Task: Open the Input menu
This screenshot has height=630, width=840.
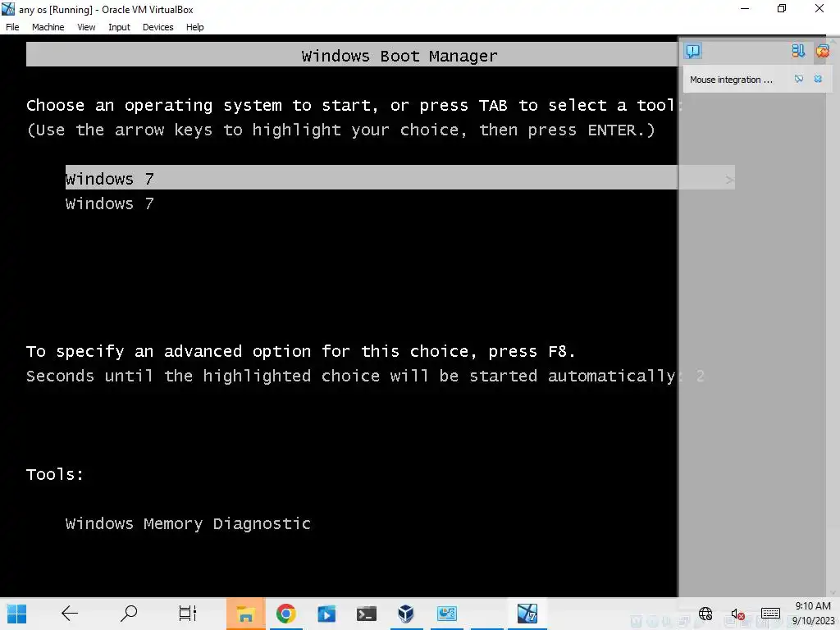Action: click(x=119, y=27)
